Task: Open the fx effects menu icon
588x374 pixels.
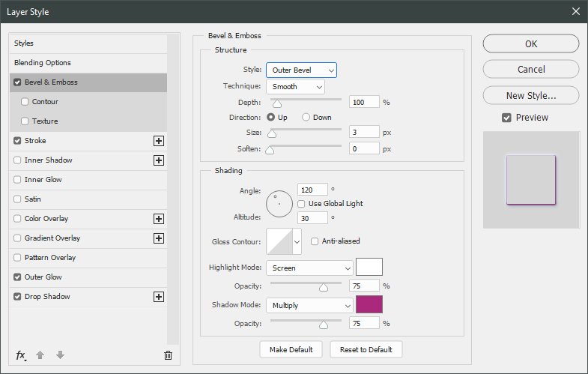Action: click(x=21, y=355)
